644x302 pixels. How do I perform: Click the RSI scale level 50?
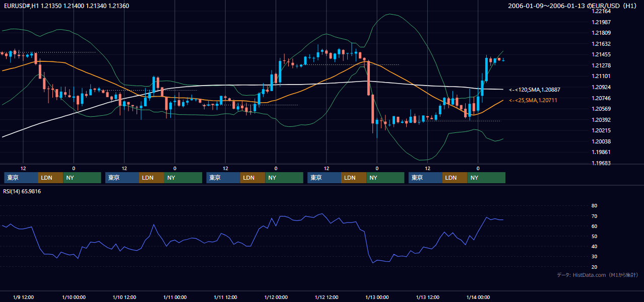[x=594, y=236]
